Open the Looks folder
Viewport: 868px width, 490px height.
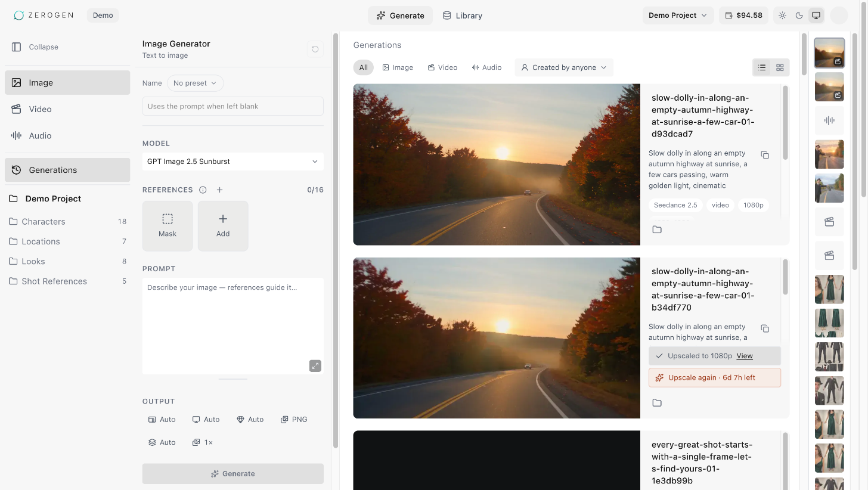click(x=67, y=261)
